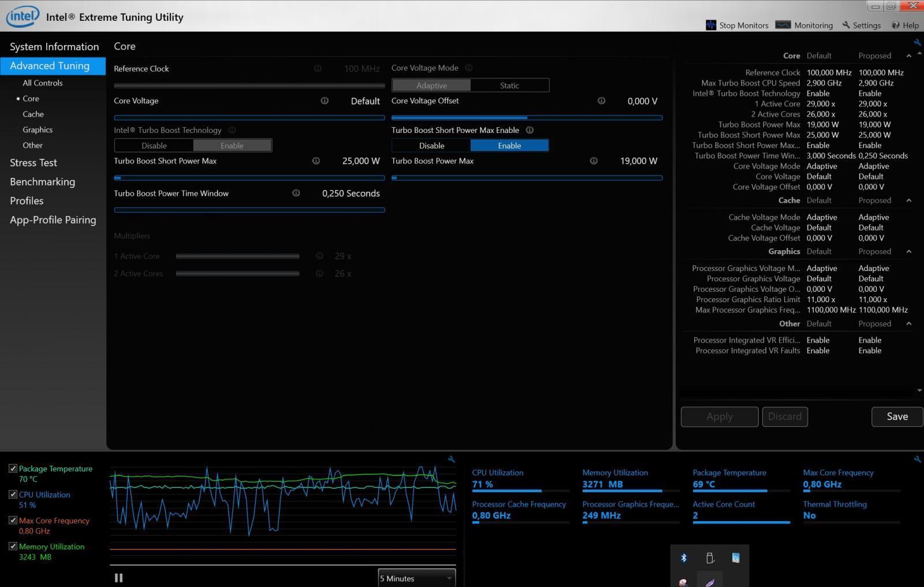
Task: Select Cache under Advanced Tuning
Action: point(33,114)
